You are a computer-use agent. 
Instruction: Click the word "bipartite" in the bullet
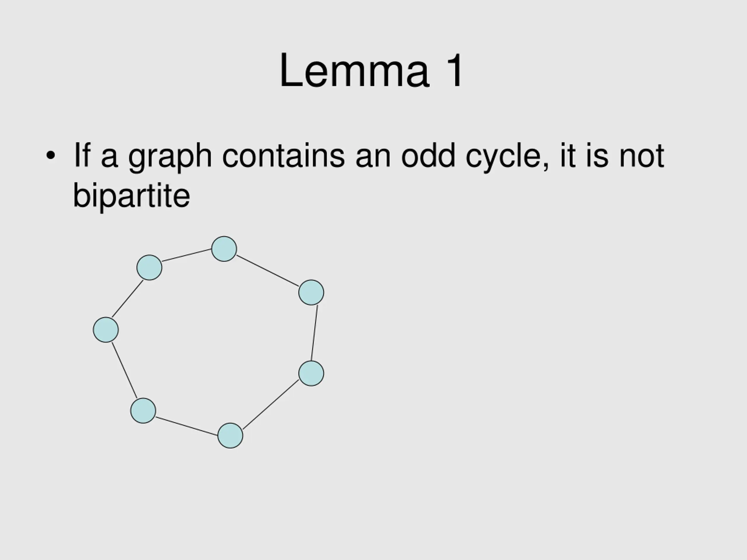(x=132, y=196)
